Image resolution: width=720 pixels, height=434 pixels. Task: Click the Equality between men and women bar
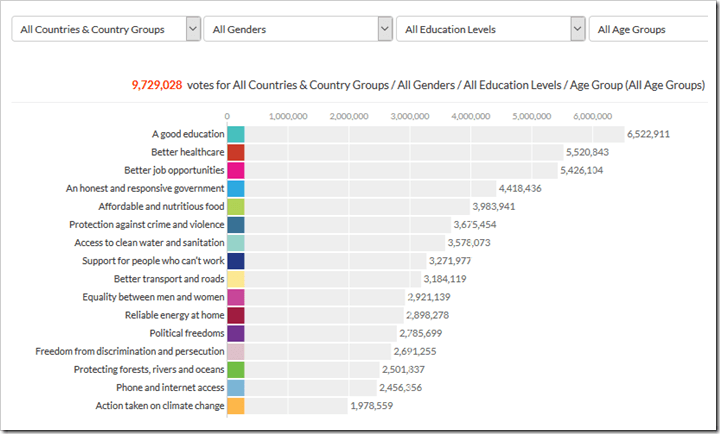(325, 297)
